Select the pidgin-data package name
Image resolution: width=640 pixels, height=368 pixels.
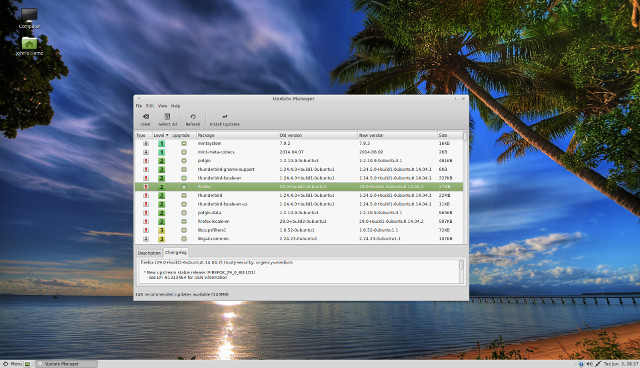click(209, 213)
